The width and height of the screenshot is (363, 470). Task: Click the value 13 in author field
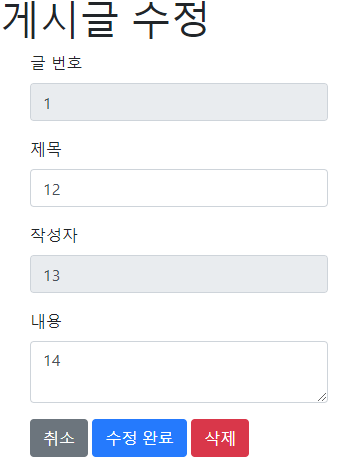point(52,276)
